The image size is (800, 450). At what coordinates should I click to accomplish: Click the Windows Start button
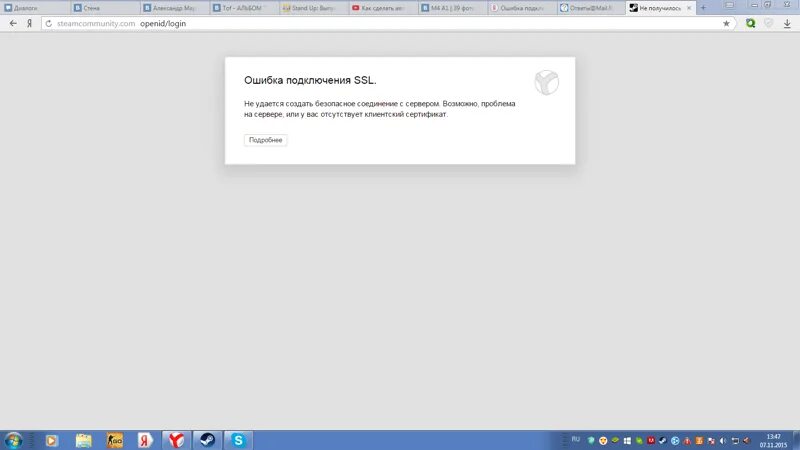[14, 440]
